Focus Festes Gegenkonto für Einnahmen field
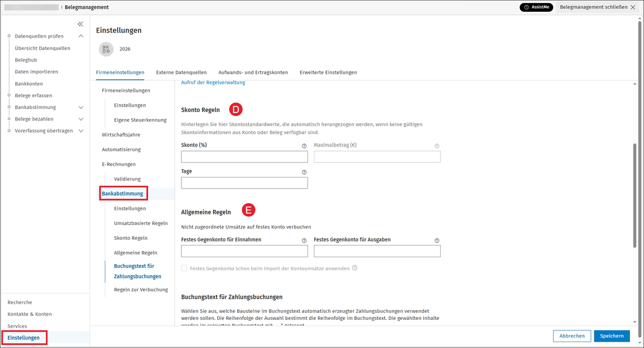Viewport: 644px width, 348px height. click(x=244, y=251)
